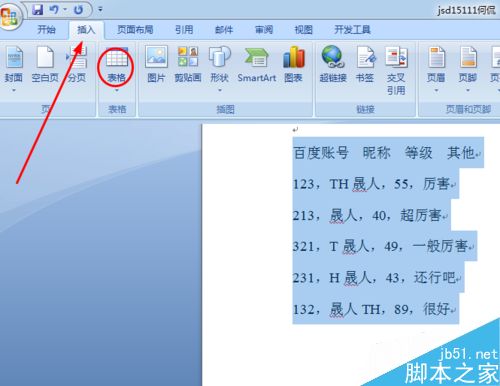Click the word 等级 in header line

click(419, 153)
